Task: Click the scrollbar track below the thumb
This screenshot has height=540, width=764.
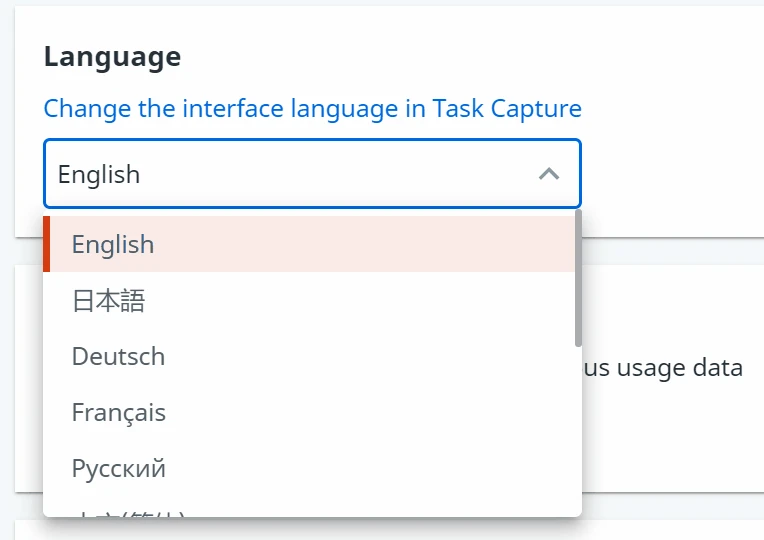Action: 578,431
